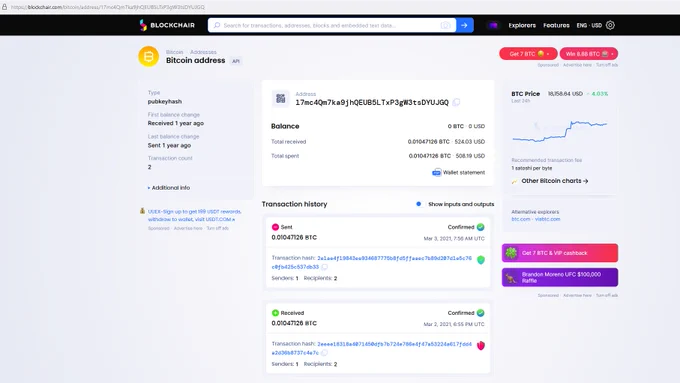The height and width of the screenshot is (383, 680).
Task: Open btc.com alternative explorer
Action: click(x=521, y=219)
